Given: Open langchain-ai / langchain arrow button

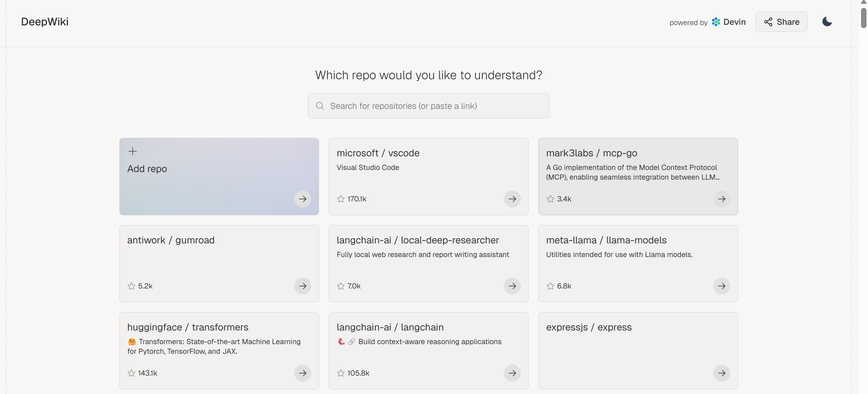Looking at the screenshot, I should (x=512, y=373).
